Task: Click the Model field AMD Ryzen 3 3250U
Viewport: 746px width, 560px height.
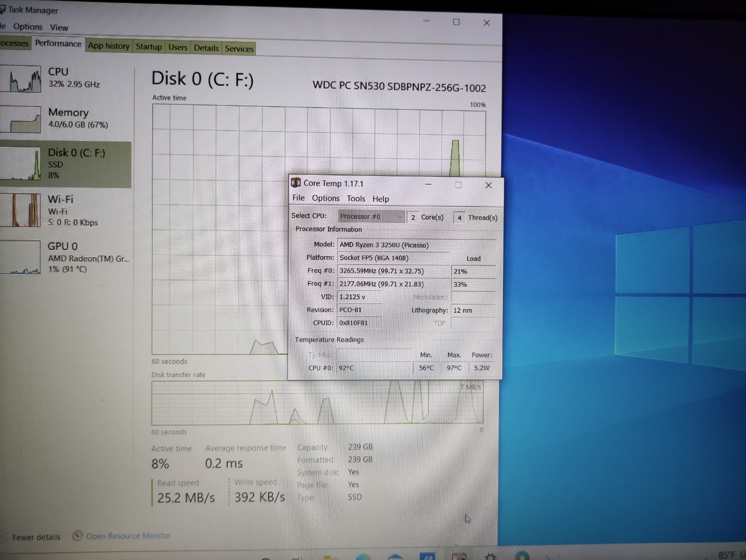Action: pos(417,245)
